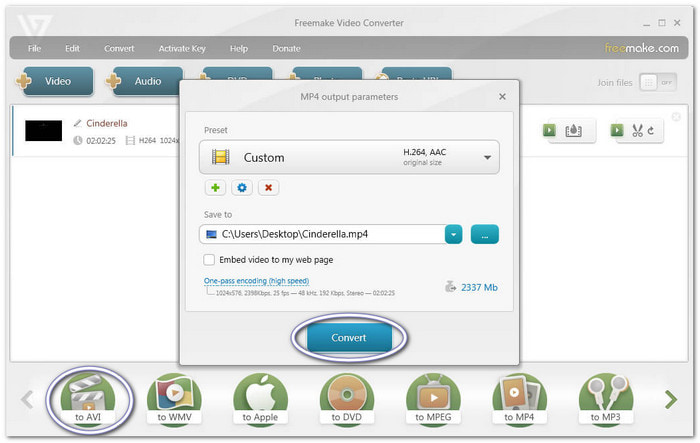The image size is (700, 443).
Task: Open the Help menu
Action: [x=239, y=48]
